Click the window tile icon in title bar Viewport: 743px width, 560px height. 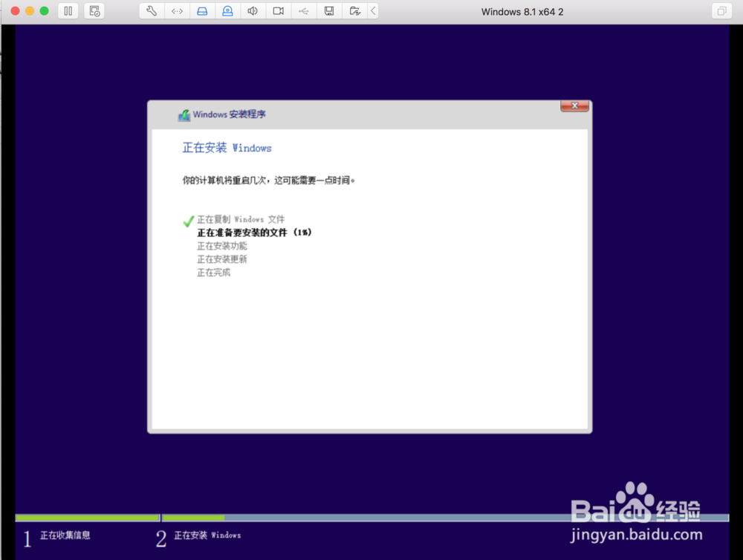pos(721,10)
